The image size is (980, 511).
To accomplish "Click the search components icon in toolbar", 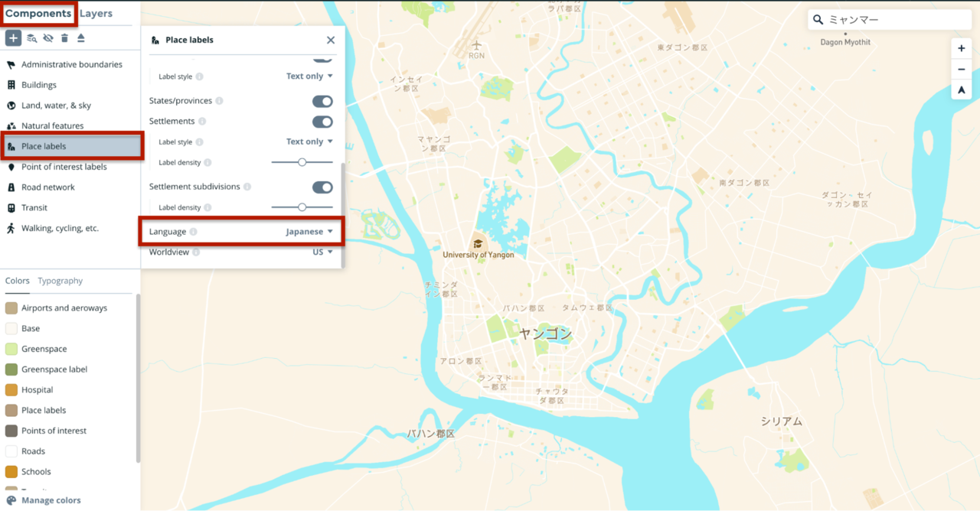I will click(x=31, y=38).
